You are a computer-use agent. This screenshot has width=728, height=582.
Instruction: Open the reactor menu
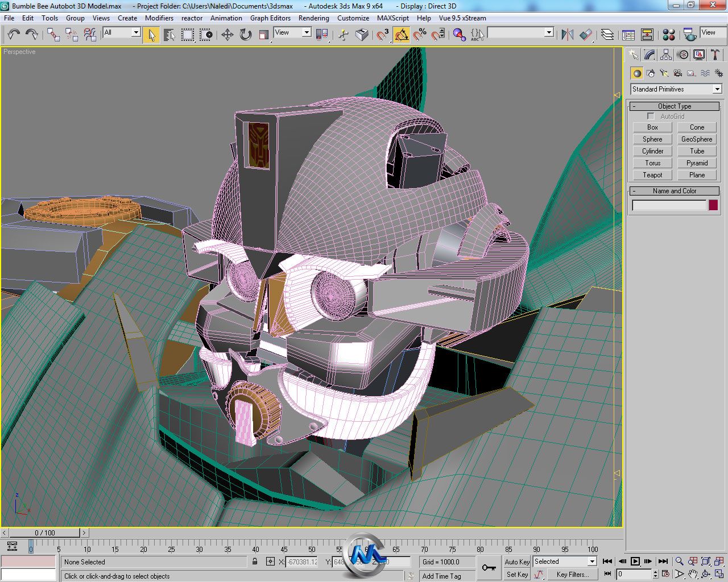coord(192,18)
